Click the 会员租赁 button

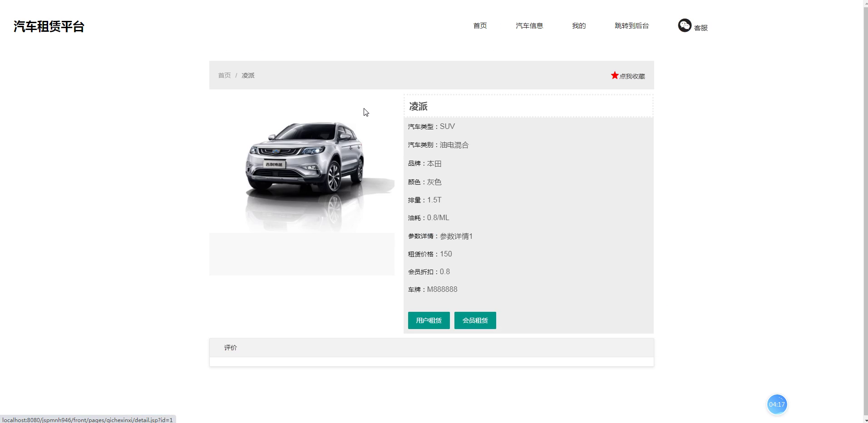coord(475,320)
